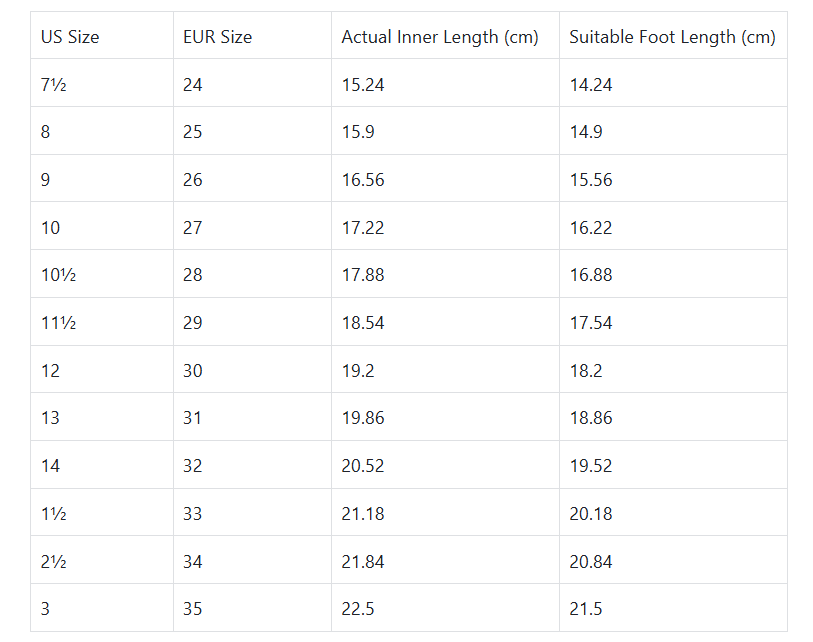Select the foot length 18.86 value
The width and height of the screenshot is (813, 642).
tap(591, 418)
